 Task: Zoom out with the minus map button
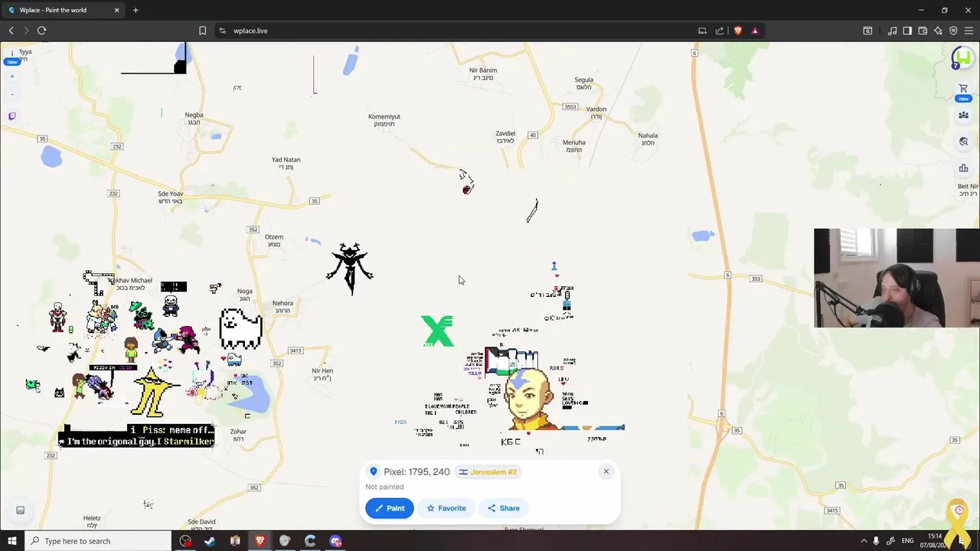click(12, 95)
